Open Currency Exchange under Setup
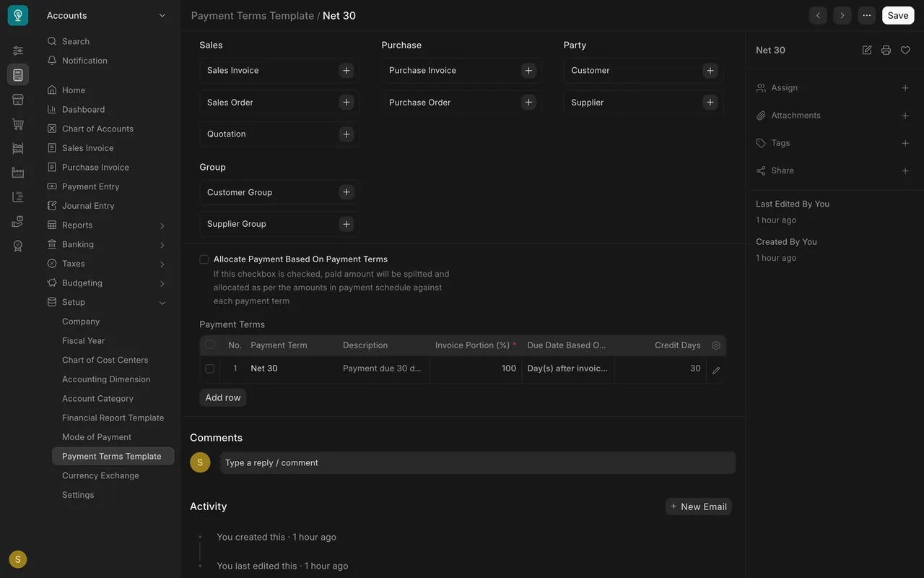 coord(100,475)
